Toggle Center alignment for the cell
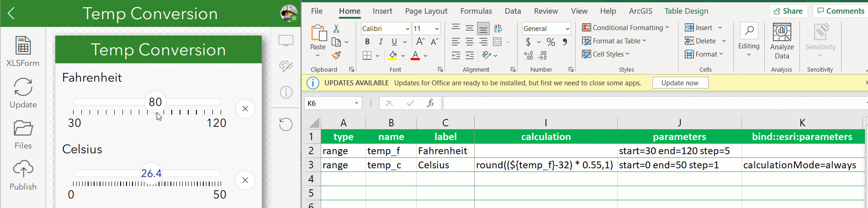Screen dimensions: 868x208 [470, 42]
